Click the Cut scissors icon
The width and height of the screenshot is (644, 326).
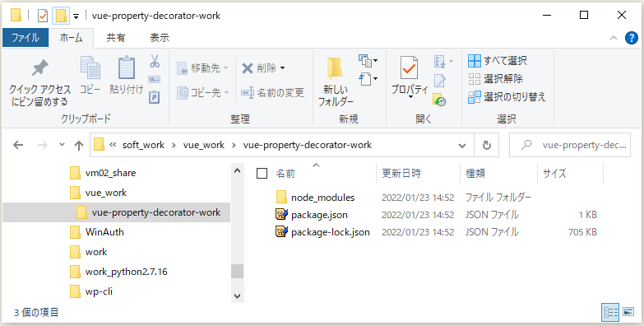[155, 61]
